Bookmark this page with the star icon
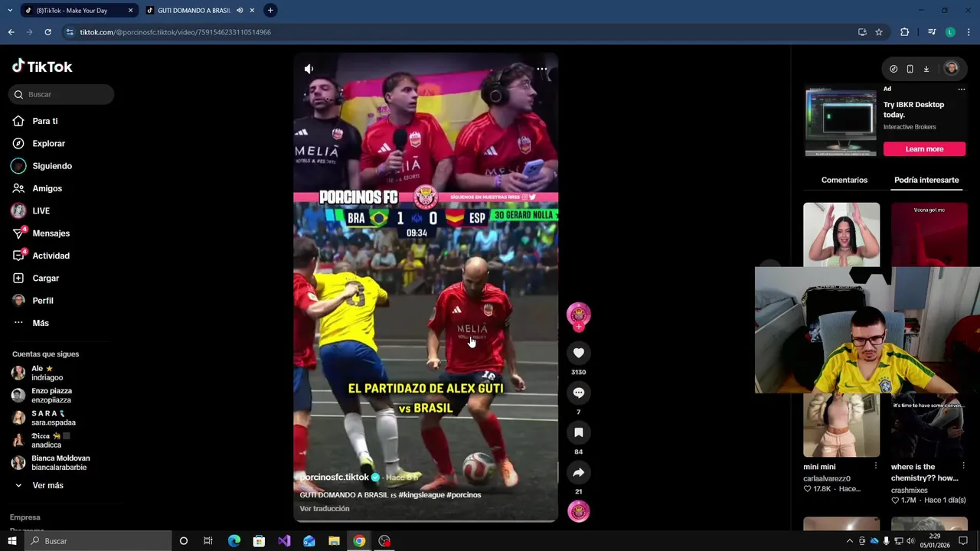 [x=879, y=32]
